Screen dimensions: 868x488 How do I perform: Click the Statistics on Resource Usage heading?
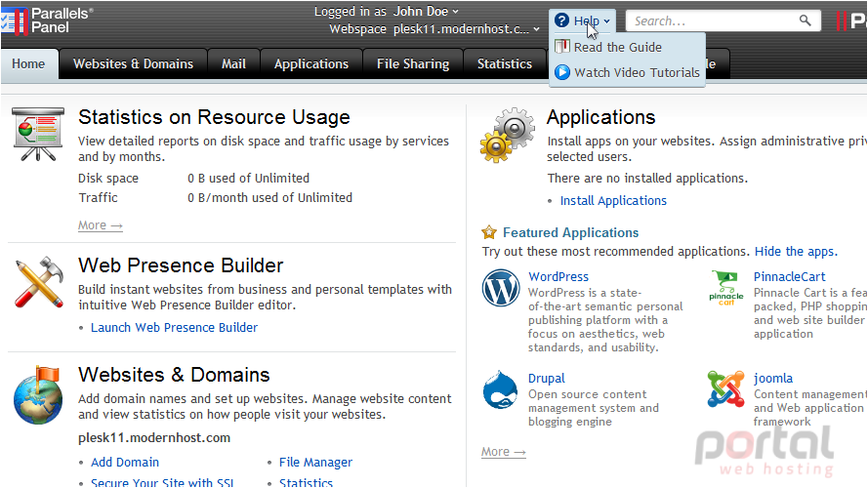[x=214, y=117]
